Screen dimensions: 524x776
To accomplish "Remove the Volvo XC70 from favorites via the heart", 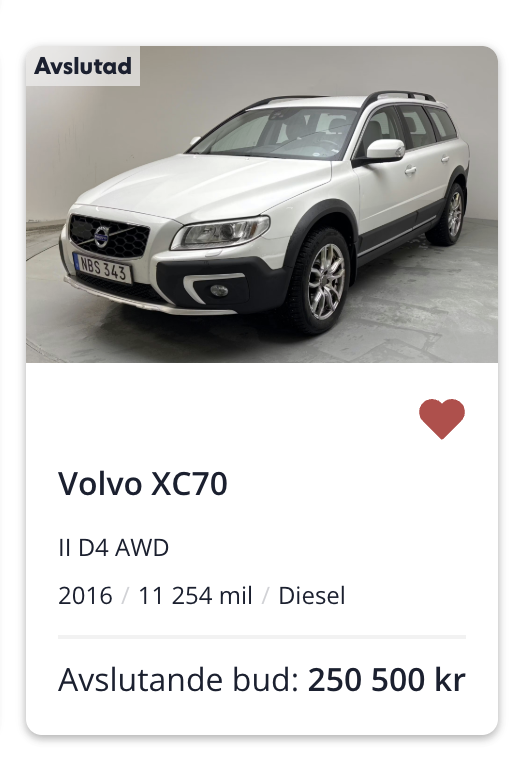I will pyautogui.click(x=441, y=418).
